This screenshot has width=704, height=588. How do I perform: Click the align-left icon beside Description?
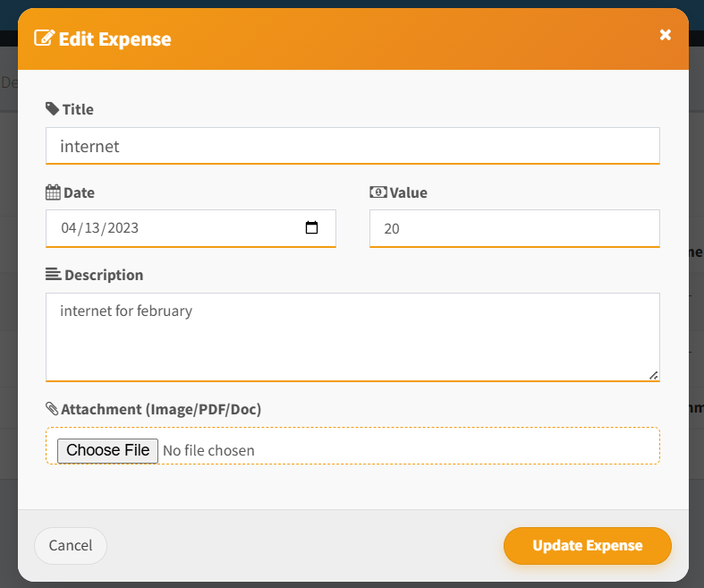pos(54,274)
